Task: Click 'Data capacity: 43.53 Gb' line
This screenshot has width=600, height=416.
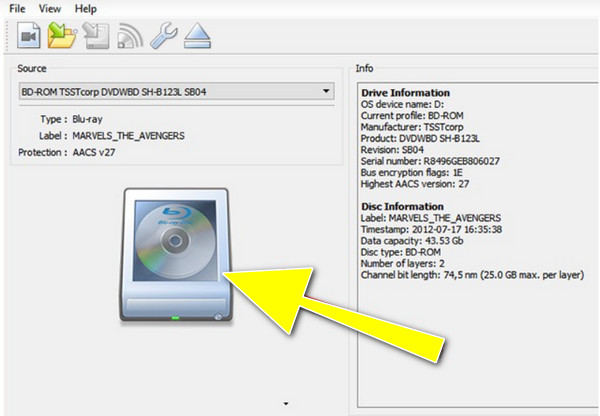Action: [412, 241]
